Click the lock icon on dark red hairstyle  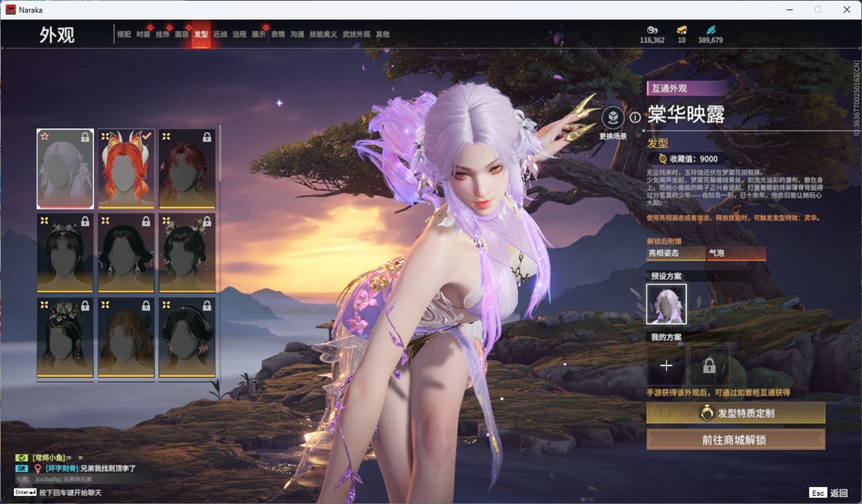coord(207,137)
